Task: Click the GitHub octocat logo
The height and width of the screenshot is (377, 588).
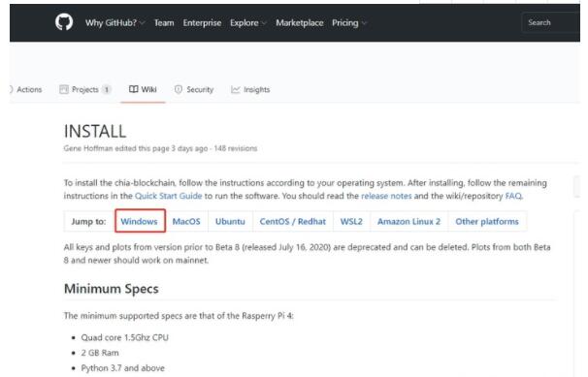Action: 64,22
